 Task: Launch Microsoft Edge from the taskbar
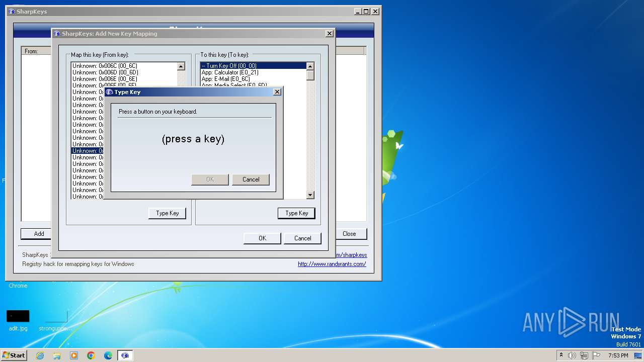click(108, 355)
